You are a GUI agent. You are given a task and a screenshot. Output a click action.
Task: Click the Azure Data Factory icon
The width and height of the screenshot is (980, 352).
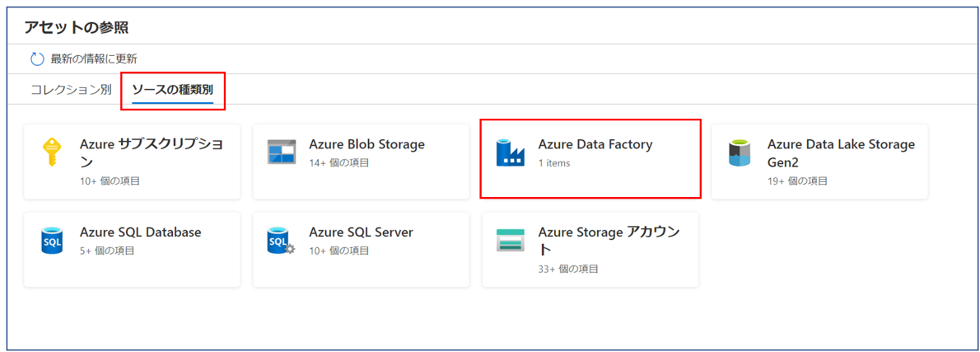511,153
